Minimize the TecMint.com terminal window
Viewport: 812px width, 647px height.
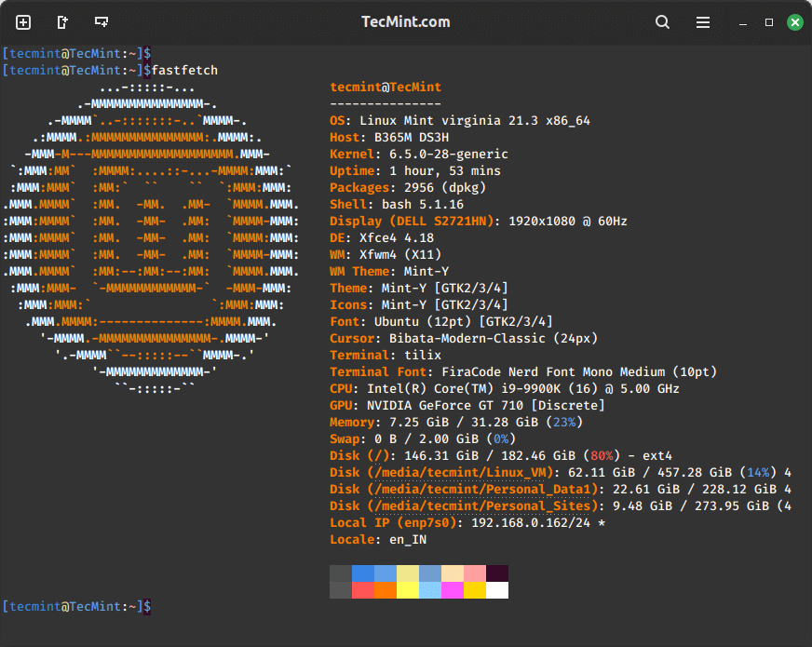click(743, 24)
